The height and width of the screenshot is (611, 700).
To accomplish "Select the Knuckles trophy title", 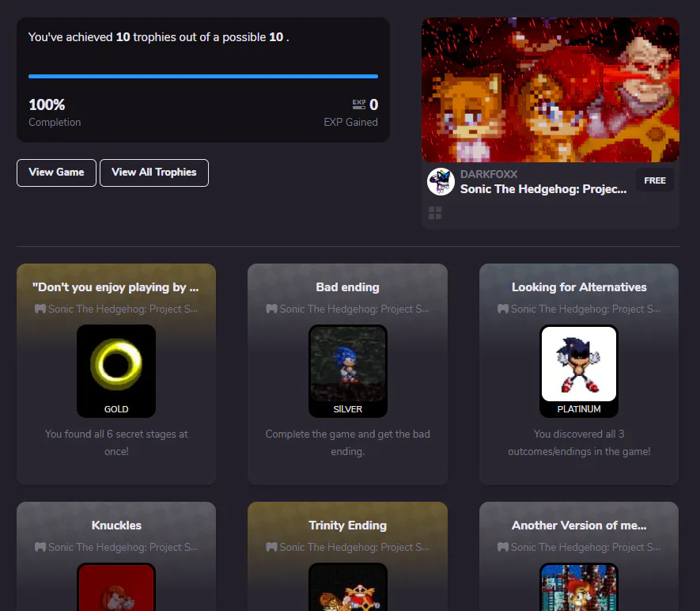I will 116,526.
